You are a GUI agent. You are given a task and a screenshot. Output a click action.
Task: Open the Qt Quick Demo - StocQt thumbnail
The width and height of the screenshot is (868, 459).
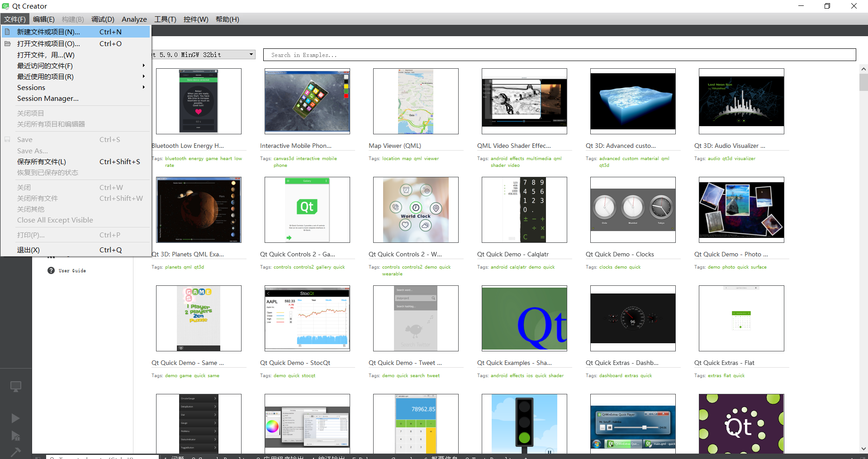tap(307, 318)
